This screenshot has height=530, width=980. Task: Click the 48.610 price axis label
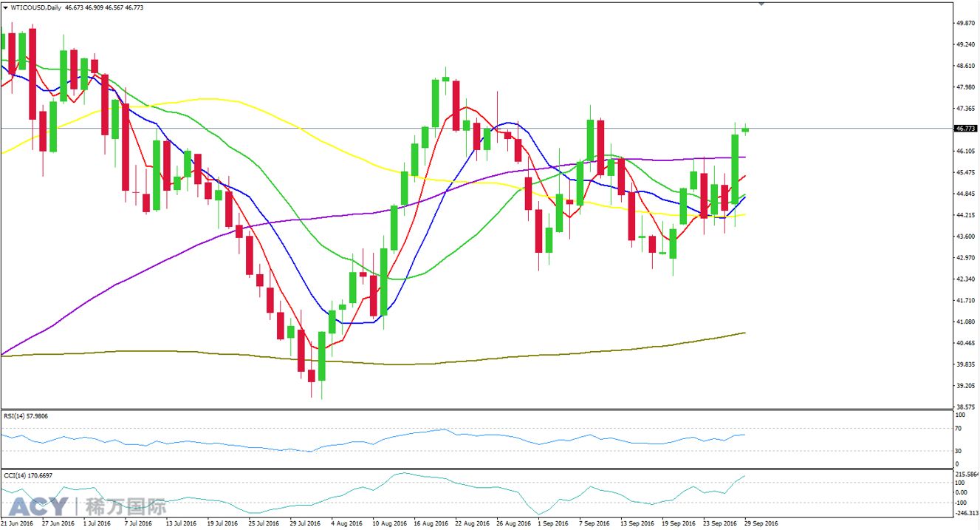pos(964,66)
